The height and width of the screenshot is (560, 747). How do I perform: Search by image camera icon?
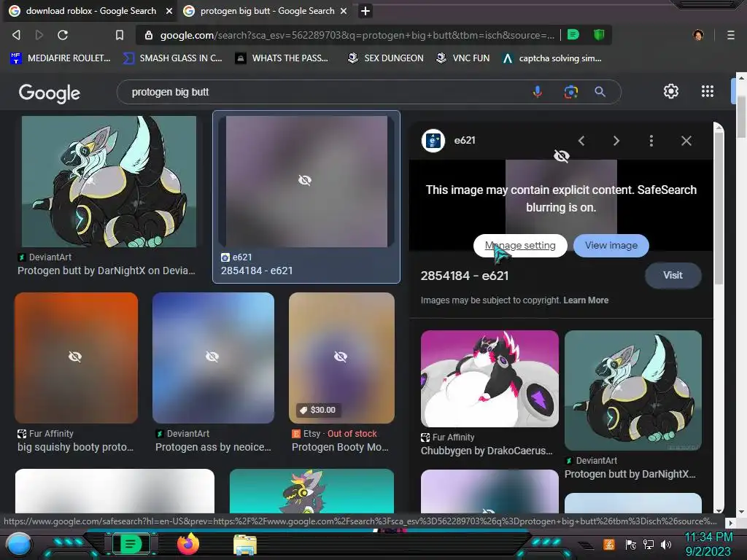(x=570, y=91)
